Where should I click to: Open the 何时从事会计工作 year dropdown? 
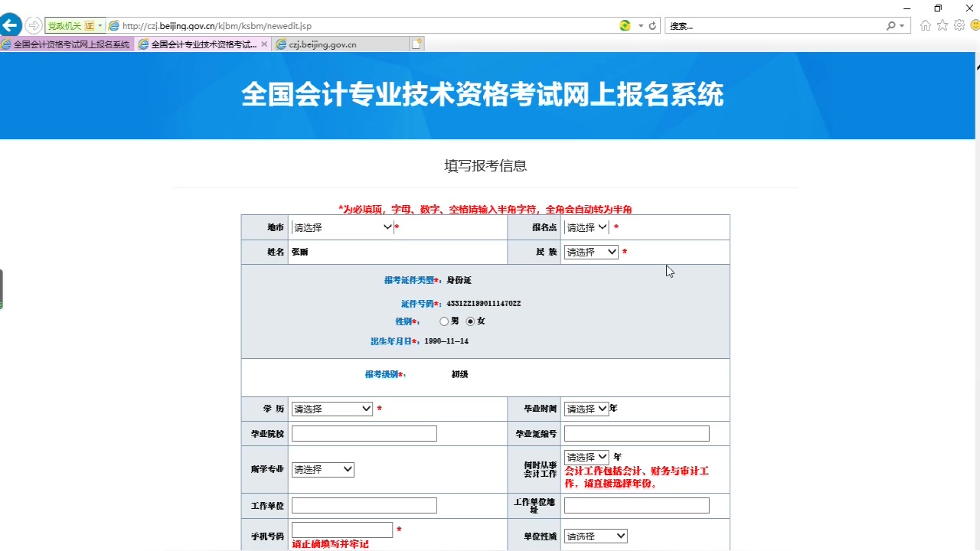[586, 457]
